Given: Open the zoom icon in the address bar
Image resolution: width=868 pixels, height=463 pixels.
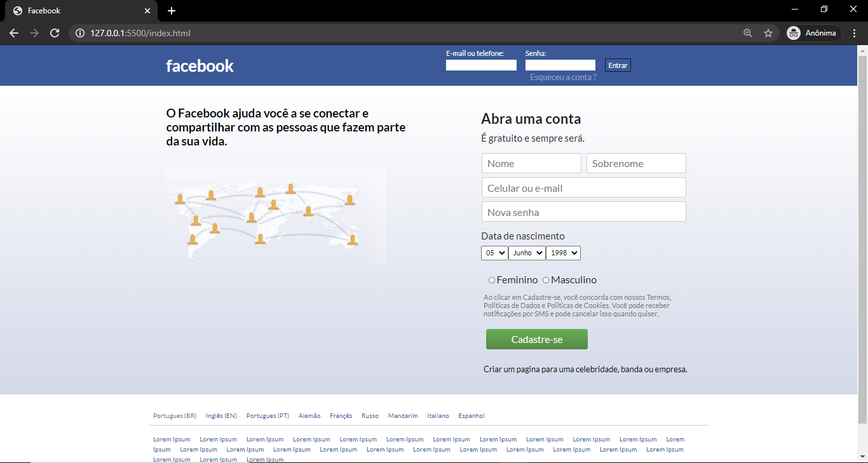Looking at the screenshot, I should pyautogui.click(x=747, y=32).
